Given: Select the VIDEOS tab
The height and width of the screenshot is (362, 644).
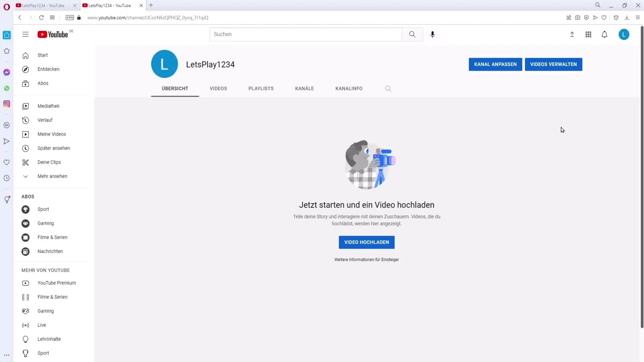Looking at the screenshot, I should click(218, 88).
